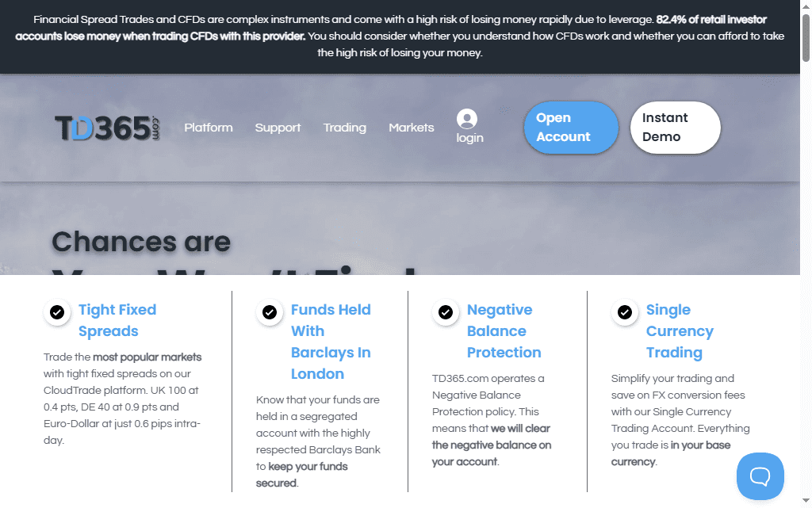This screenshot has height=508, width=812.
Task: Open the Trading menu
Action: coord(344,128)
